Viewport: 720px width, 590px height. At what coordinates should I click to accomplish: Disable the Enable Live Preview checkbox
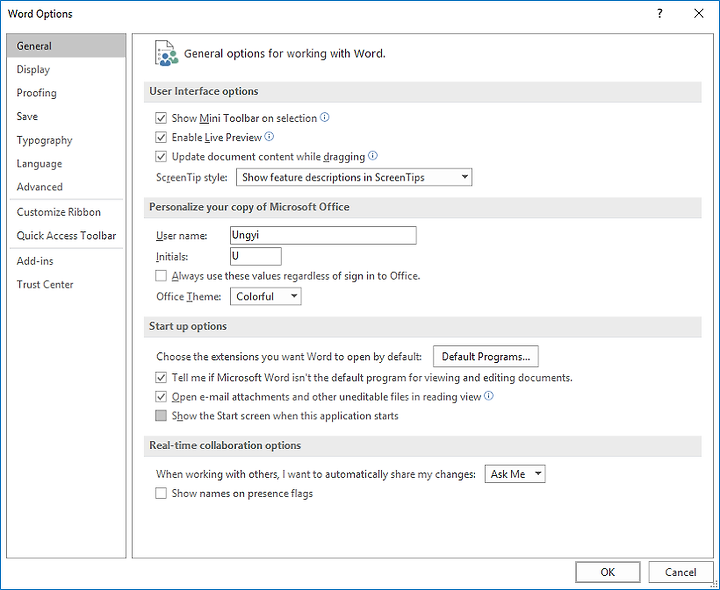161,137
